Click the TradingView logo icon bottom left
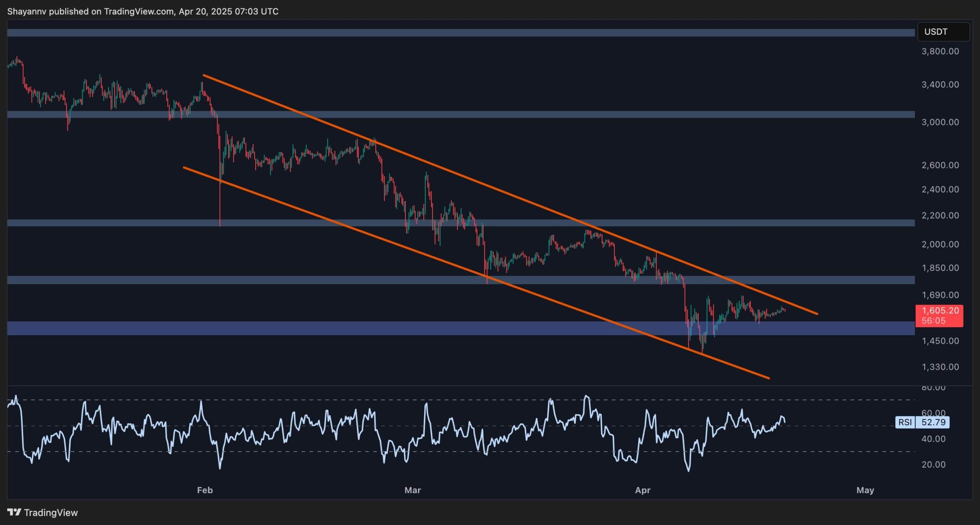 tap(15, 512)
